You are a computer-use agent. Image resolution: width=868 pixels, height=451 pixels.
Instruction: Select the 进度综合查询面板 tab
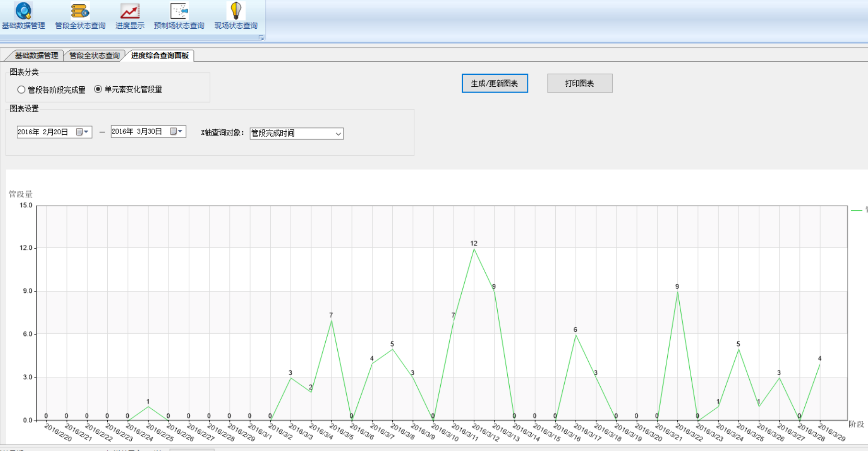click(160, 56)
